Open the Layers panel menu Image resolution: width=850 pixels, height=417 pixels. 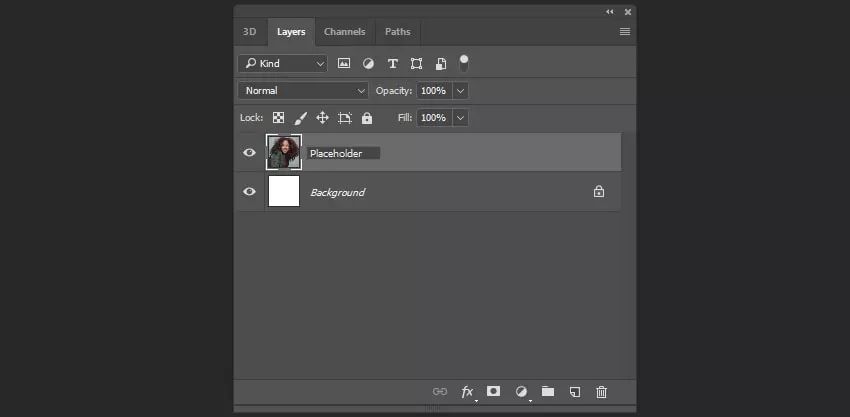click(624, 32)
